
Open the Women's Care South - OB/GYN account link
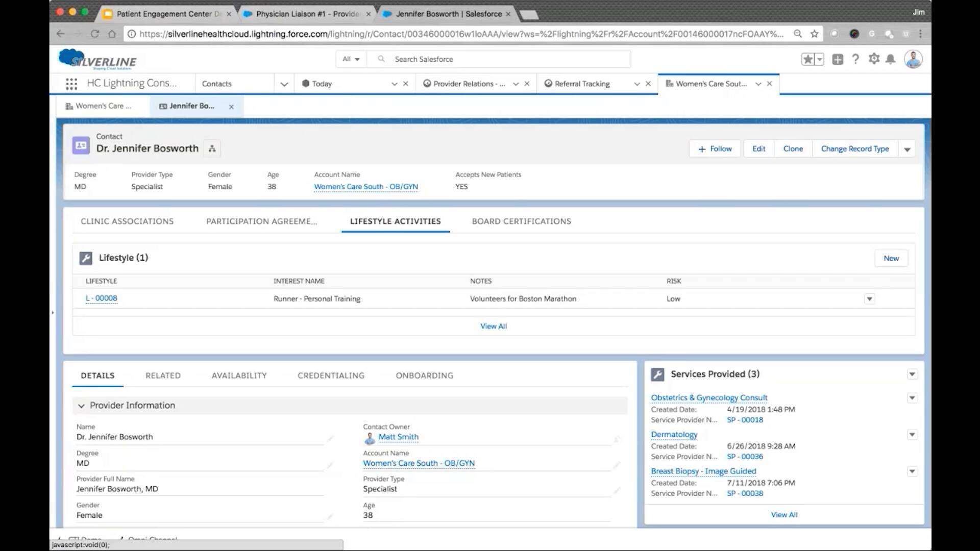click(366, 186)
